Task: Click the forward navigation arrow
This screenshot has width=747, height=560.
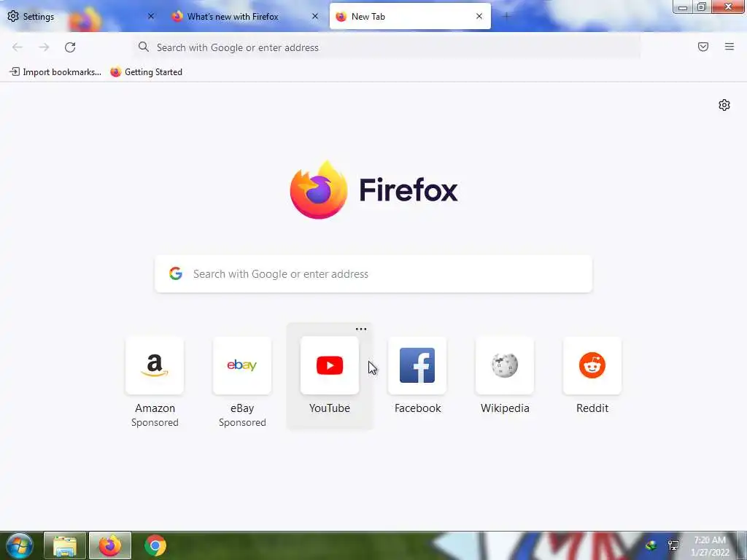Action: pyautogui.click(x=44, y=47)
